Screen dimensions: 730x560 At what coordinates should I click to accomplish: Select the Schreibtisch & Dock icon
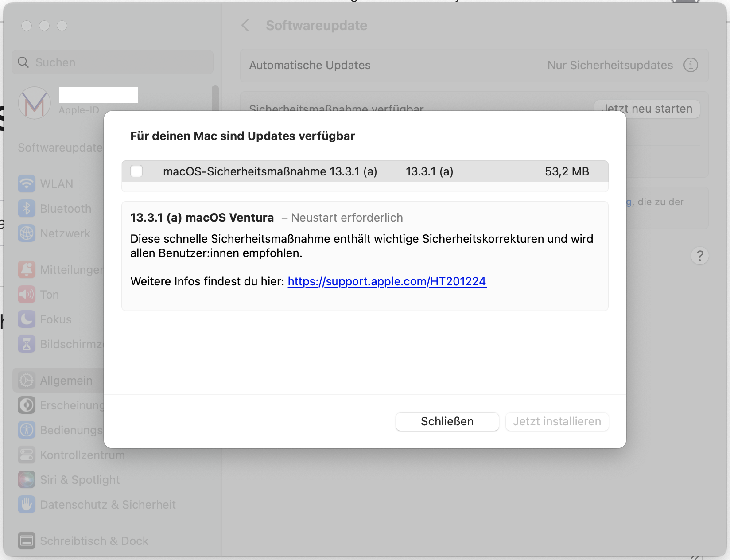[27, 541]
